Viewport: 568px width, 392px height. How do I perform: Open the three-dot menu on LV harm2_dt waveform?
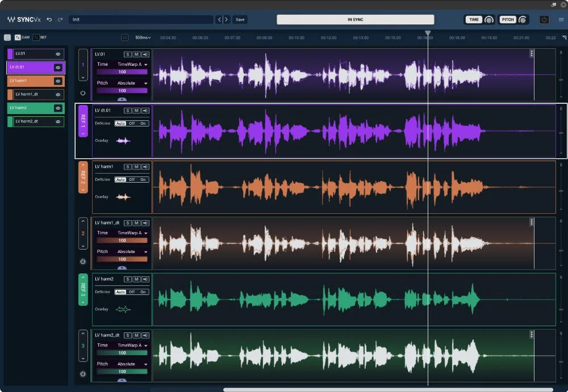coord(532,333)
